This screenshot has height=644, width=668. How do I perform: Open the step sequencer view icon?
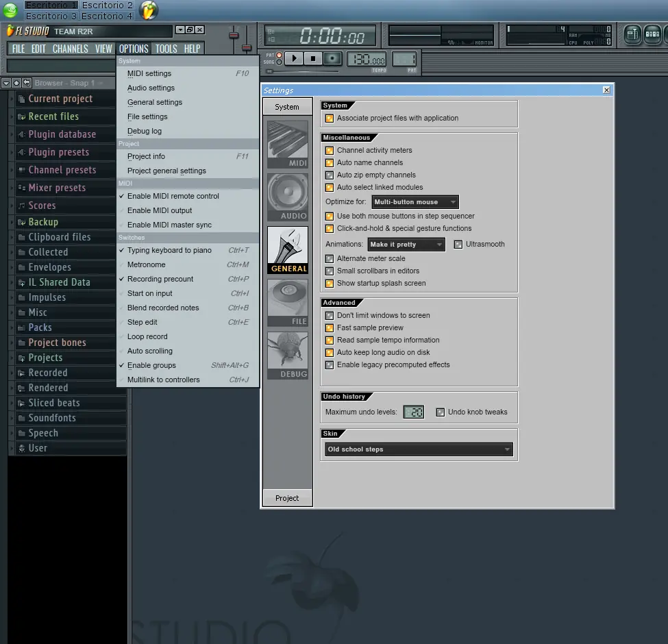coord(652,34)
